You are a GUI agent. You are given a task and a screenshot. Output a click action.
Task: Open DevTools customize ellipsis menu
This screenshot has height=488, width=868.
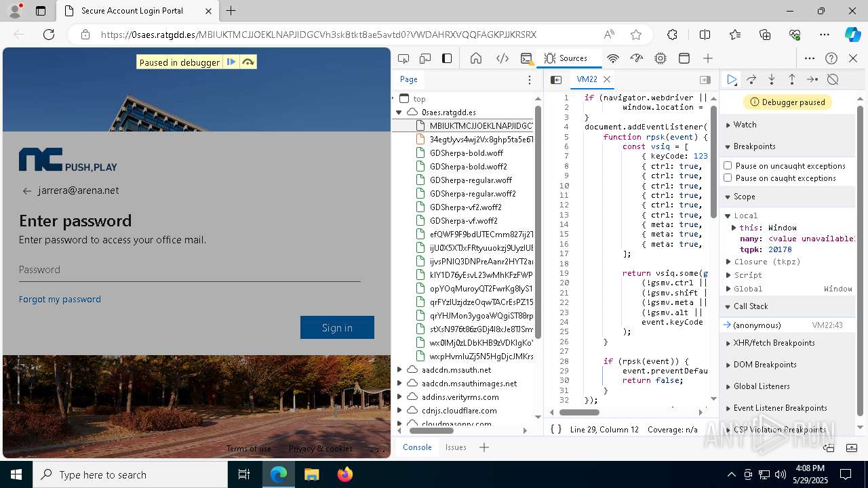(810, 58)
